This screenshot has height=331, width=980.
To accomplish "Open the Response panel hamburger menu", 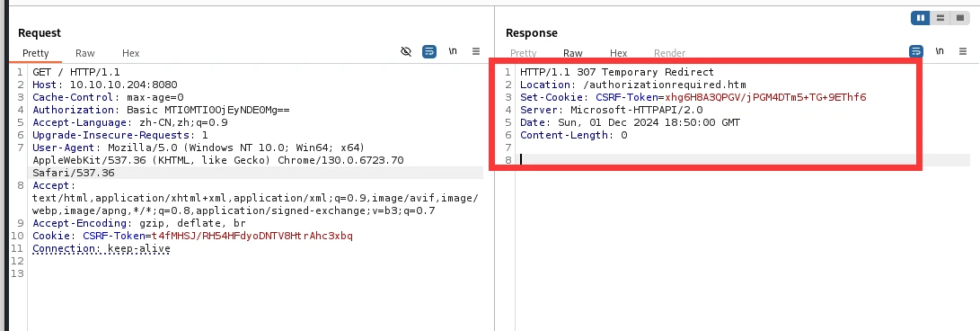I will (963, 51).
